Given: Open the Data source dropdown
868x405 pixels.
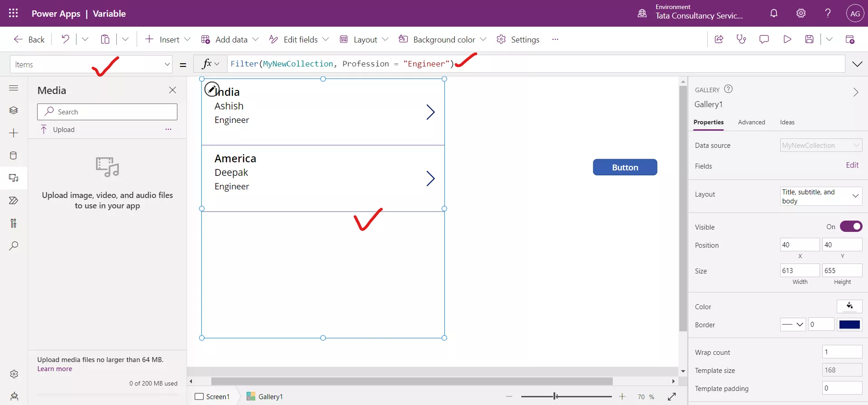Looking at the screenshot, I should coord(821,145).
